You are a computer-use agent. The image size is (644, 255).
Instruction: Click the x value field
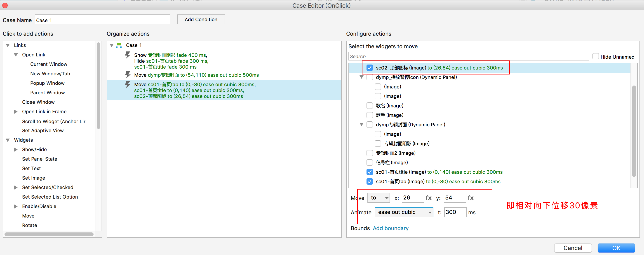coord(413,198)
